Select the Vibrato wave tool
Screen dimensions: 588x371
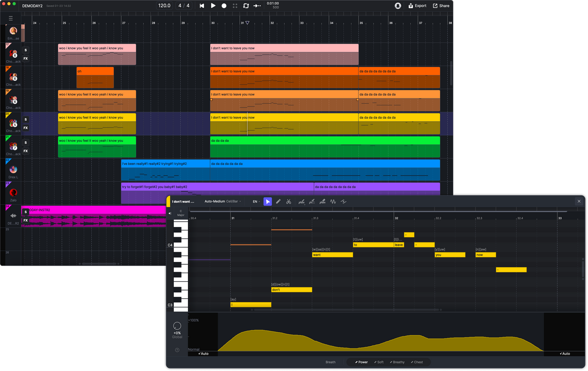334,201
